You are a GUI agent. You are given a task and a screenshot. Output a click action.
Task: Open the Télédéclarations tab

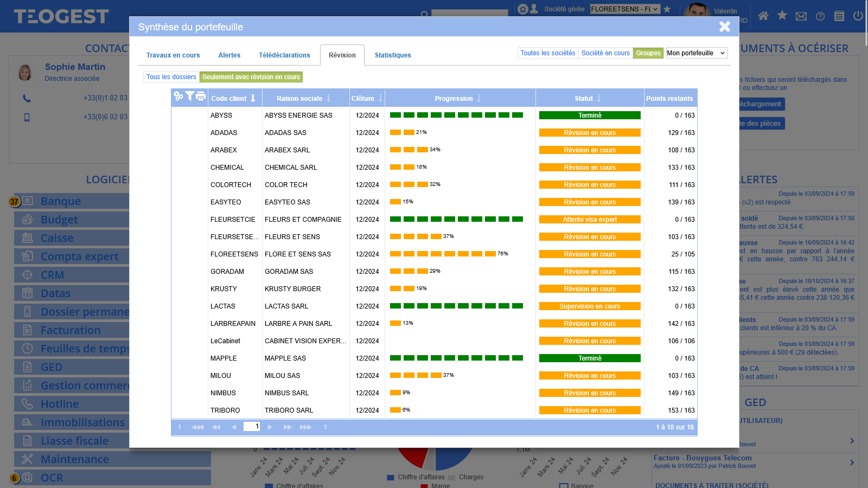tap(284, 55)
